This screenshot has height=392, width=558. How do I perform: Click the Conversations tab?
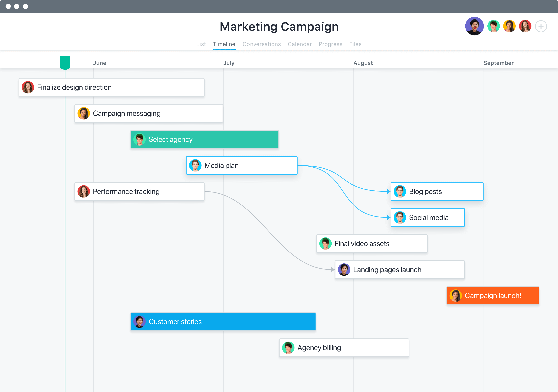tap(262, 44)
